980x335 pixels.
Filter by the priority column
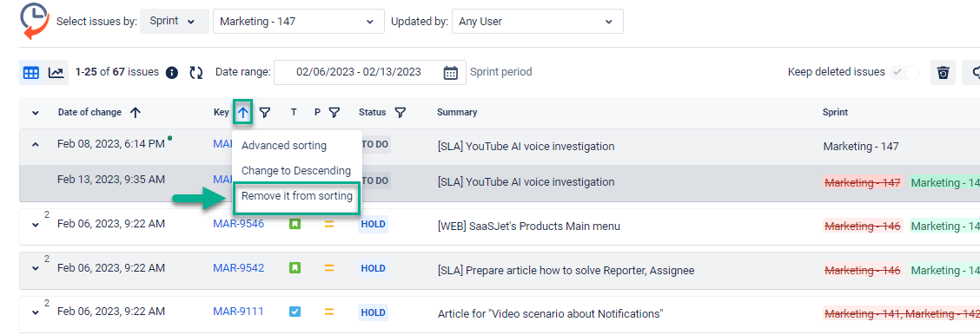click(334, 112)
